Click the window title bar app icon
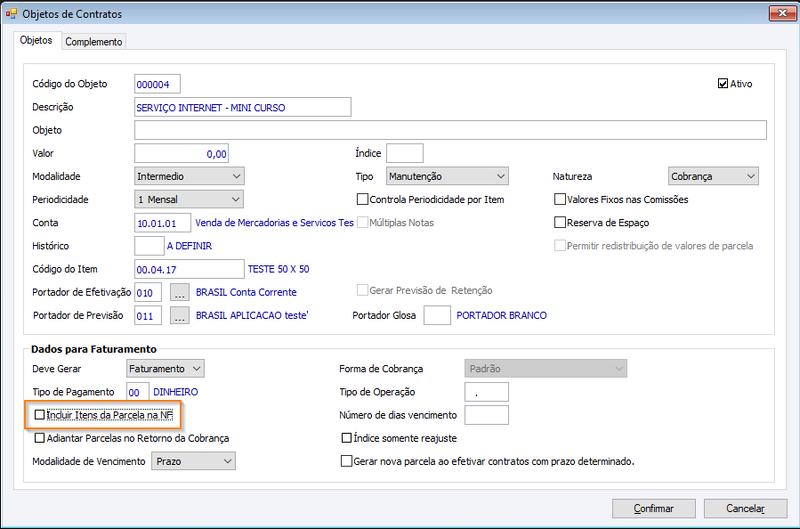 [x=11, y=14]
